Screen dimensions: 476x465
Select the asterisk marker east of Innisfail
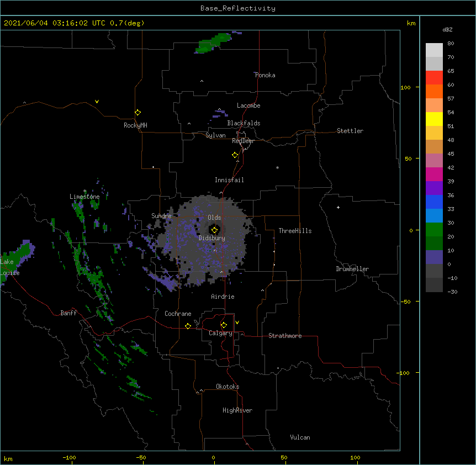pos(277,167)
